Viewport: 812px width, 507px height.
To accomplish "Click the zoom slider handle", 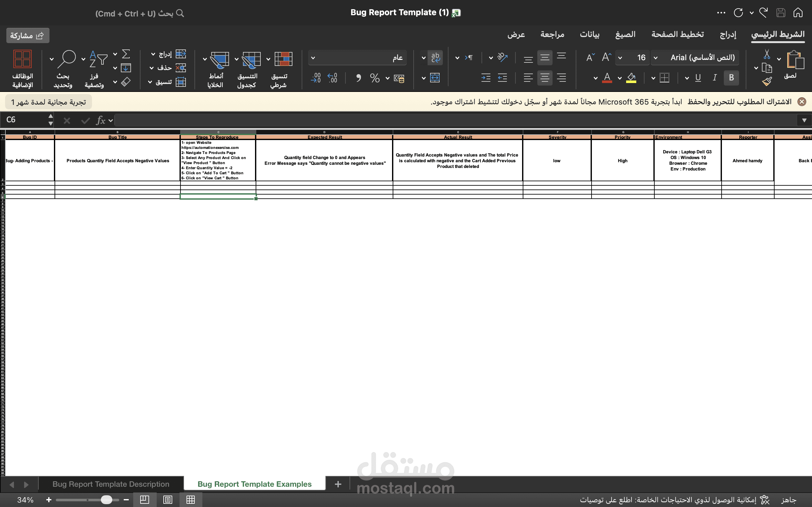I will (106, 500).
